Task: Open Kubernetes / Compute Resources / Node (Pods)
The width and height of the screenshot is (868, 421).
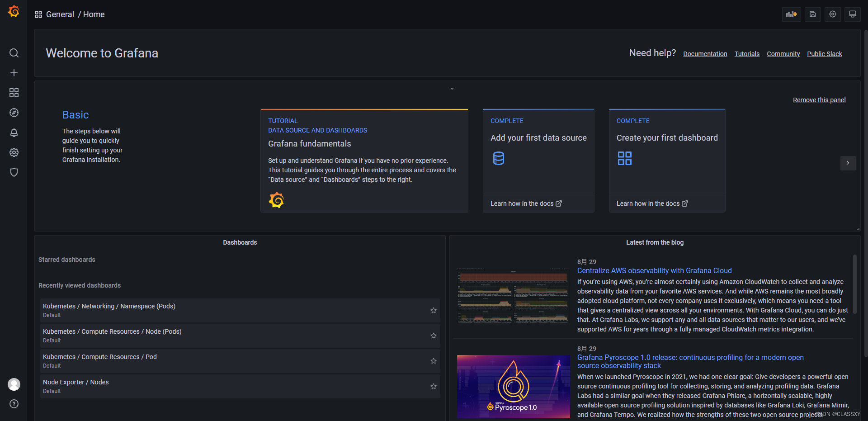Action: (240, 336)
